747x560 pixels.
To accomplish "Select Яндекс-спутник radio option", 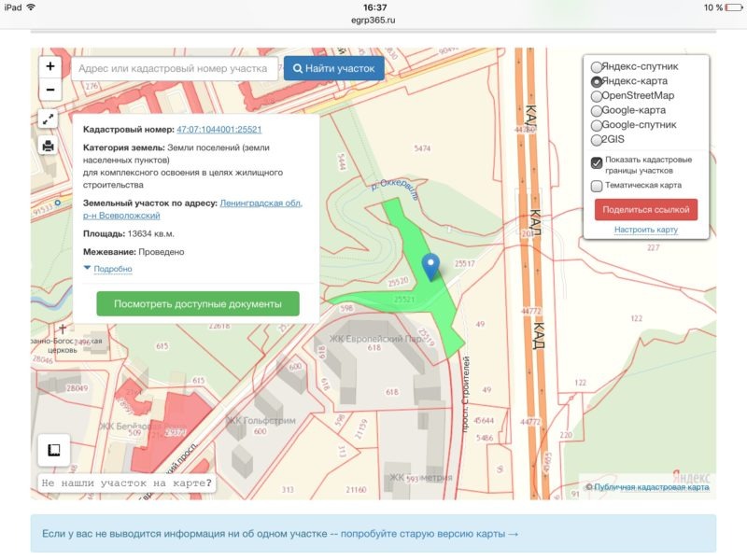I will [597, 66].
